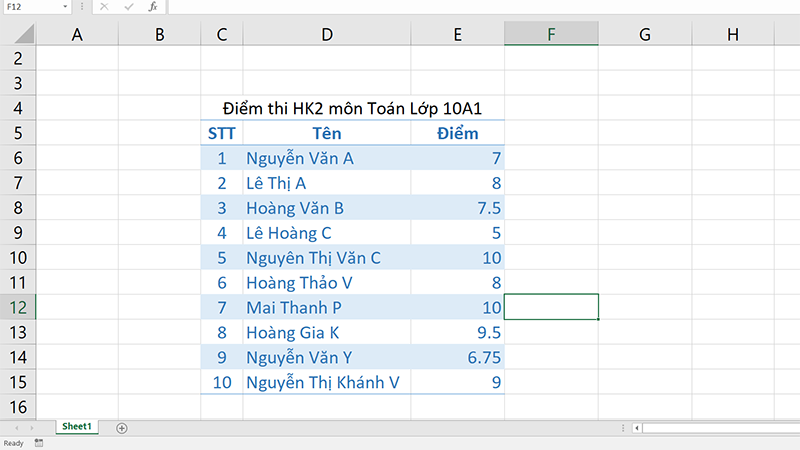This screenshot has height=450, width=800.
Task: Switch to the Sheet1 tab
Action: pyautogui.click(x=77, y=427)
